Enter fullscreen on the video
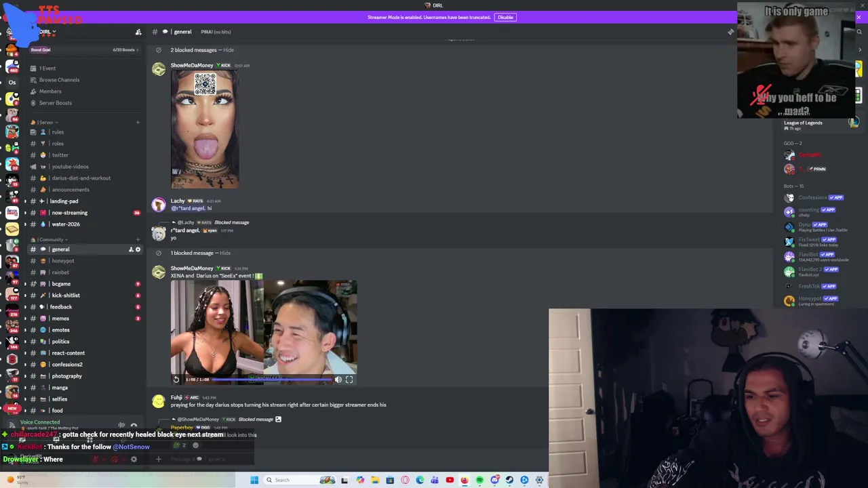Screen dimensions: 868x488 point(349,380)
